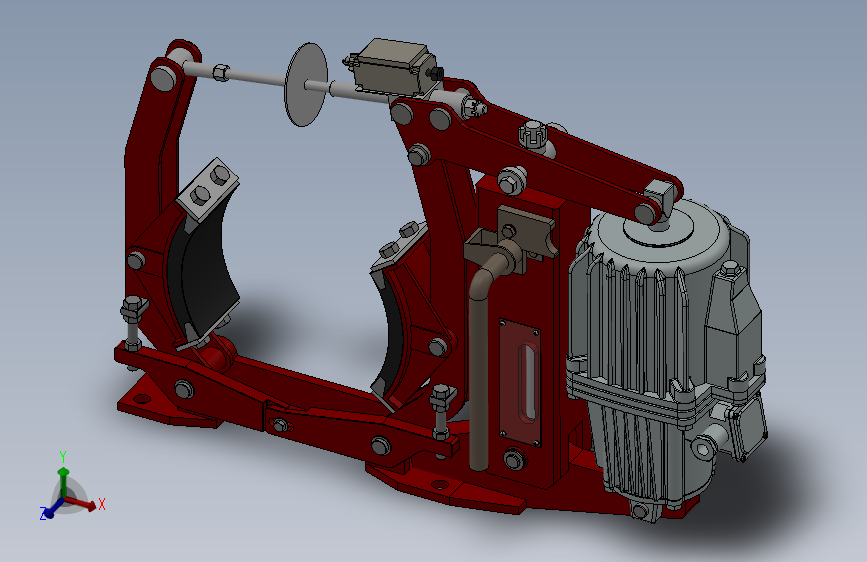The width and height of the screenshot is (867, 562).
Task: Click the green Y axis of the orientation triad
Action: (64, 482)
